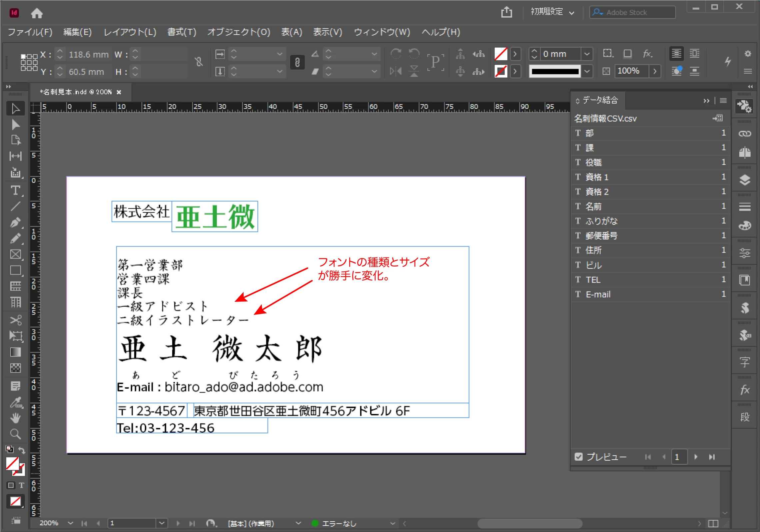
Task: Click the Select Data Source icon
Action: [717, 118]
